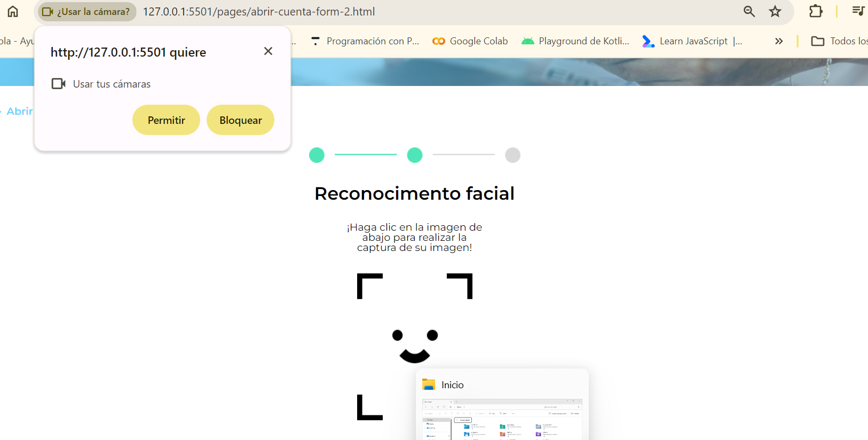Click the smiley face capture image
868x440 pixels.
[x=415, y=346]
